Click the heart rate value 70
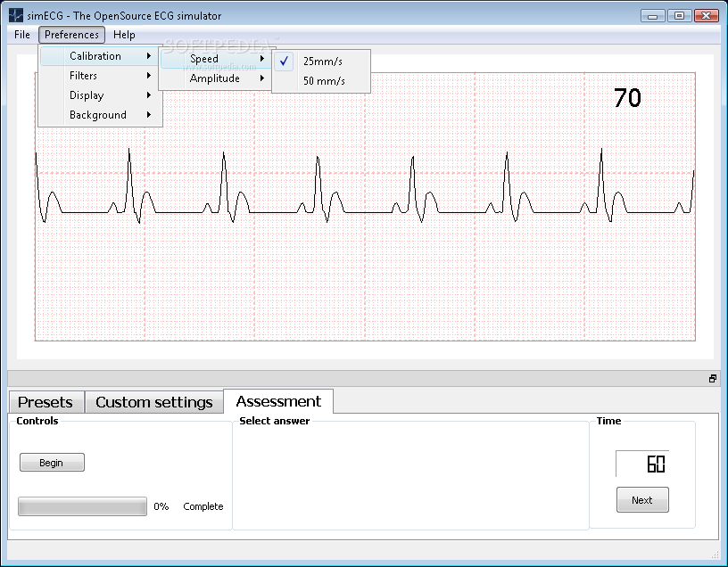728x567 pixels. coord(627,98)
